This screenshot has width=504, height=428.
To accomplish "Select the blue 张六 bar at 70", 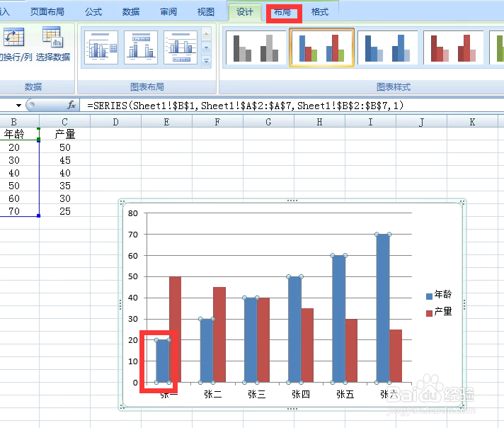I will 383,308.
